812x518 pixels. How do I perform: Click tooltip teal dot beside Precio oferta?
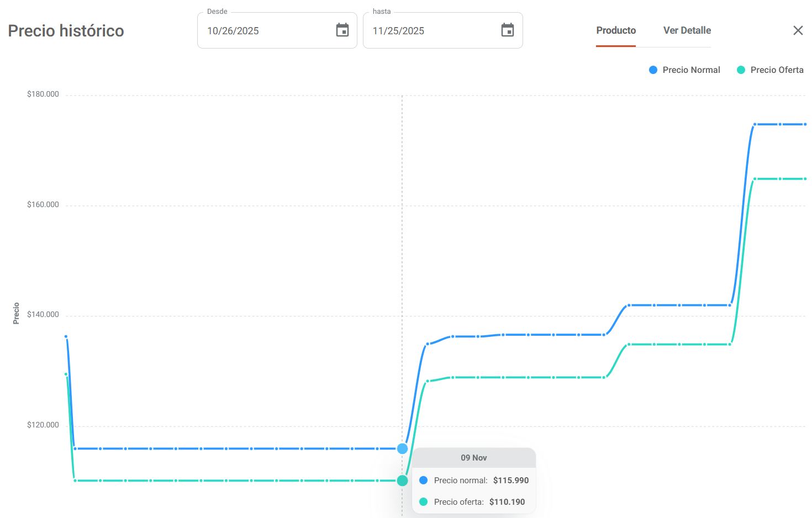(424, 502)
